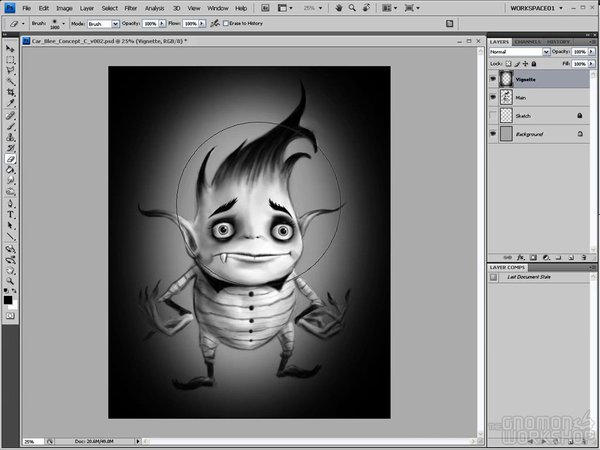
Task: Click the foreground color swatch
Action: (x=9, y=299)
